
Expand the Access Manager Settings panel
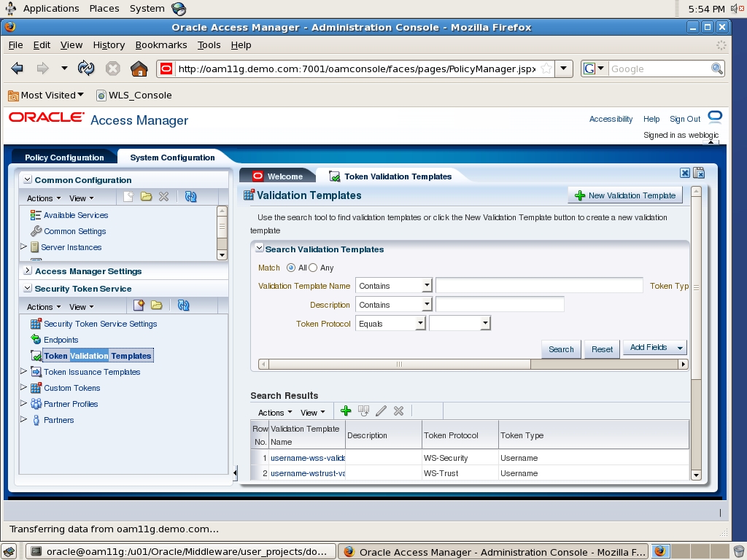pyautogui.click(x=28, y=271)
